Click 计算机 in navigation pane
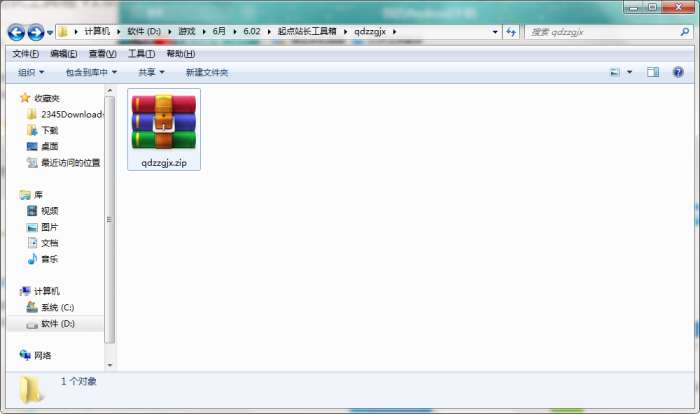The height and width of the screenshot is (414, 700). coord(46,291)
